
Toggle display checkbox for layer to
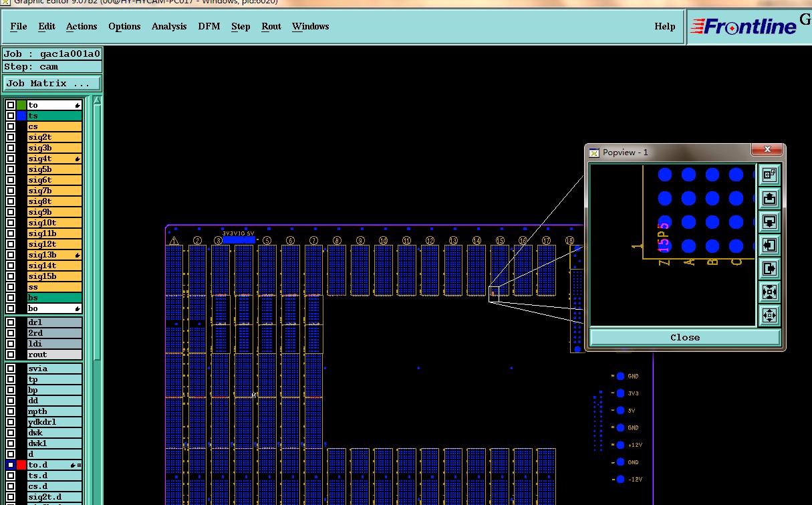tap(11, 105)
